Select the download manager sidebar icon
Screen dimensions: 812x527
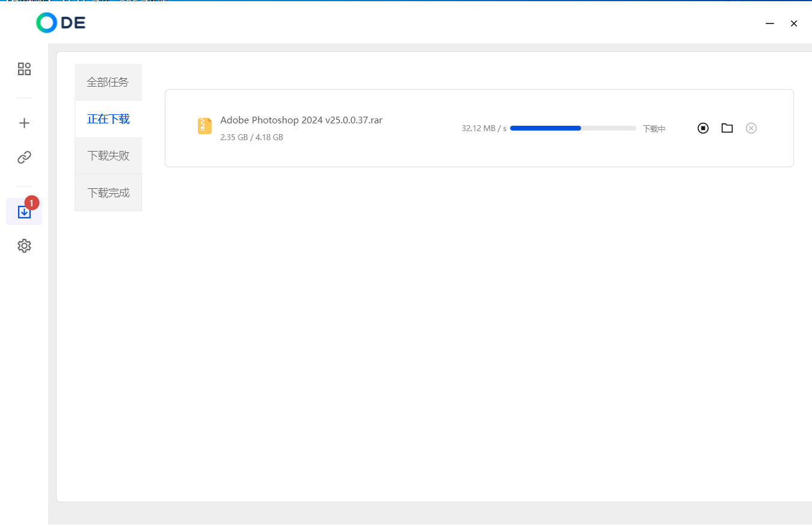pyautogui.click(x=24, y=212)
